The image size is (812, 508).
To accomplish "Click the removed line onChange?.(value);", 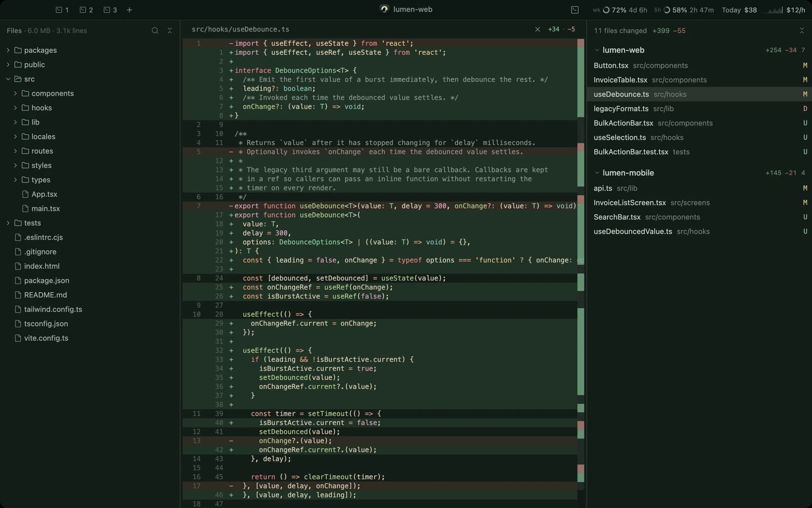I will pos(380,441).
